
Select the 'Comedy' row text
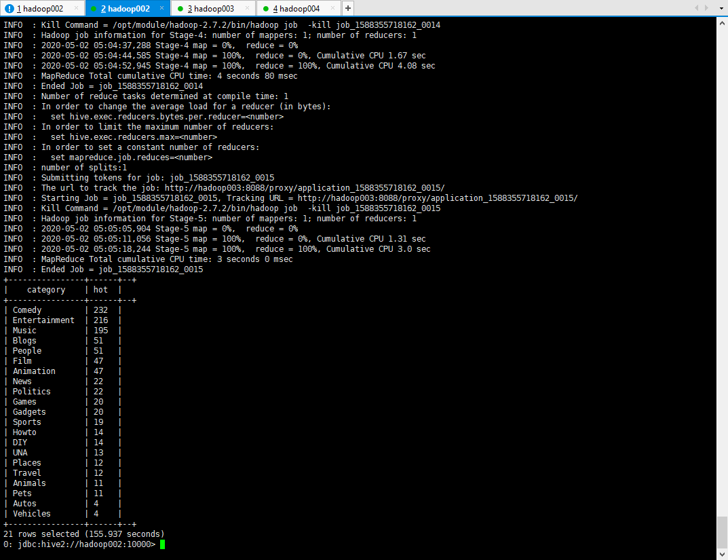[x=27, y=310]
